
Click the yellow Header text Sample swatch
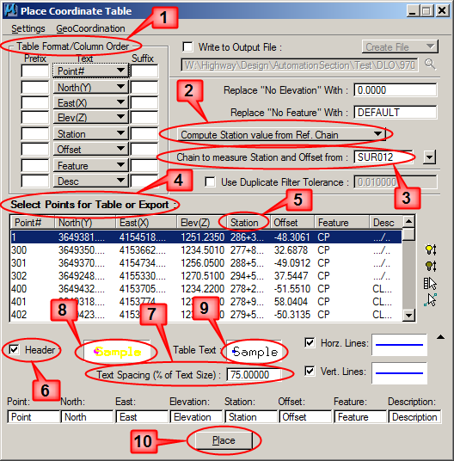(x=117, y=351)
